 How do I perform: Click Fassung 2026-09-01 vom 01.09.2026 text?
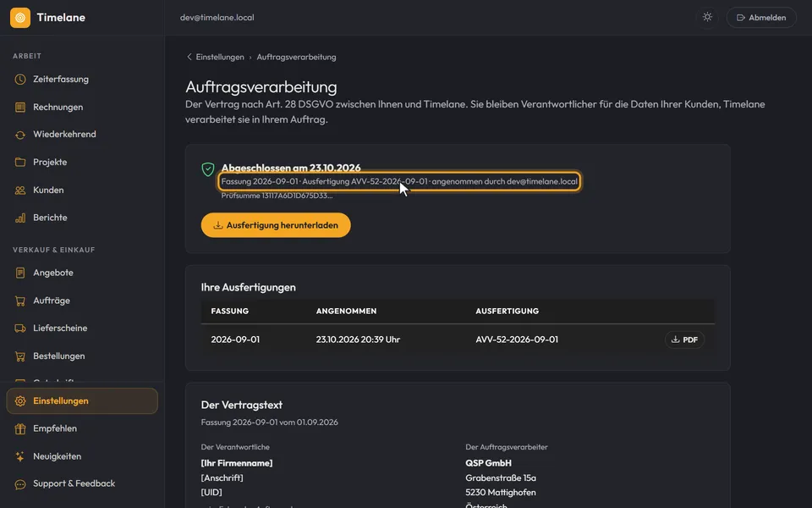269,422
